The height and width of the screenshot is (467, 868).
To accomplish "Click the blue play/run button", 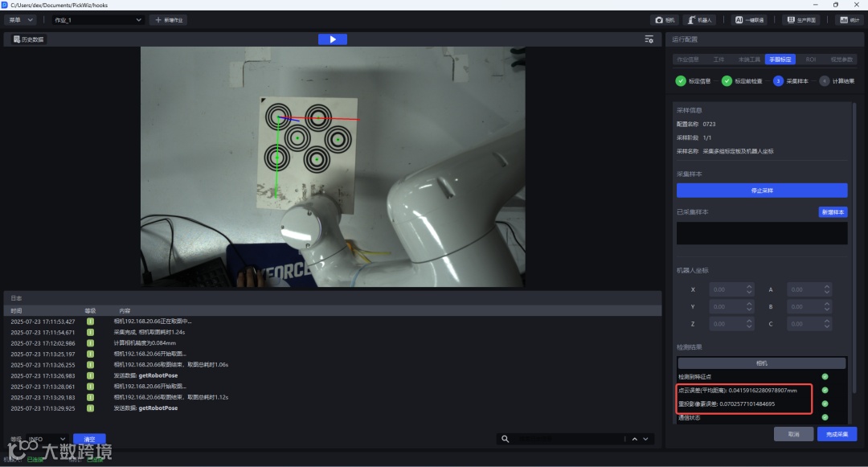I will pyautogui.click(x=333, y=39).
